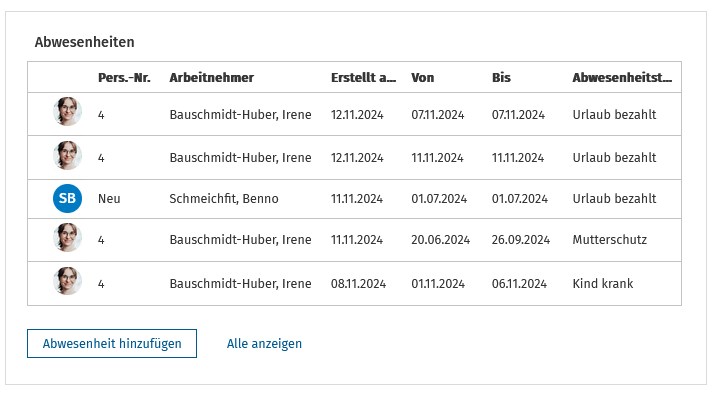The height and width of the screenshot is (396, 715).
Task: Click Irene's avatar in the Kind krank row
Action: (x=67, y=281)
